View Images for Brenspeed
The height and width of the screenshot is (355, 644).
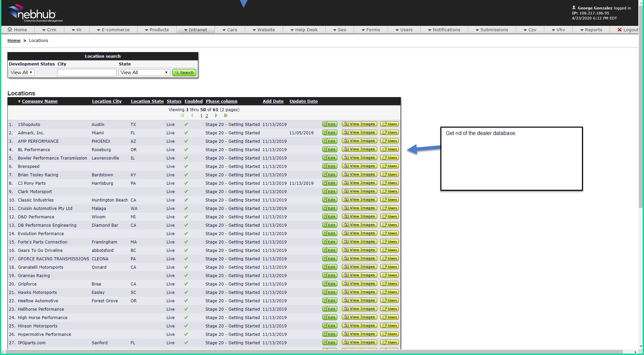pyautogui.click(x=360, y=166)
